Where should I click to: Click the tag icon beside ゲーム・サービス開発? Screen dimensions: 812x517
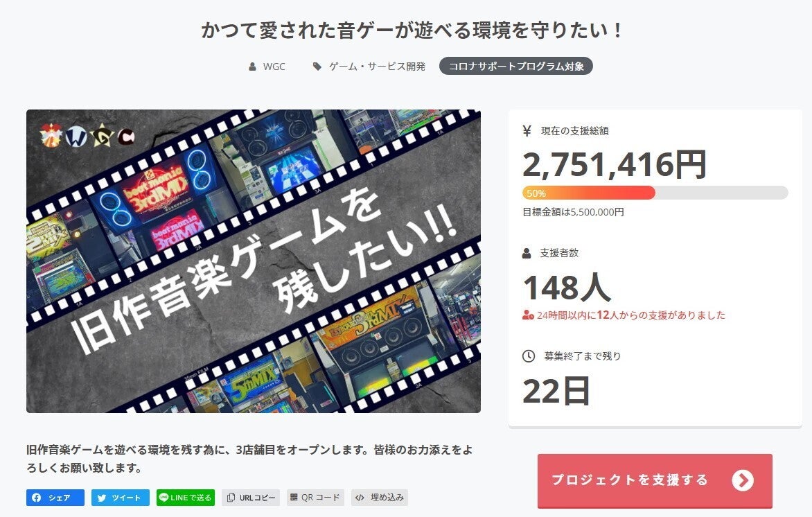click(x=317, y=67)
